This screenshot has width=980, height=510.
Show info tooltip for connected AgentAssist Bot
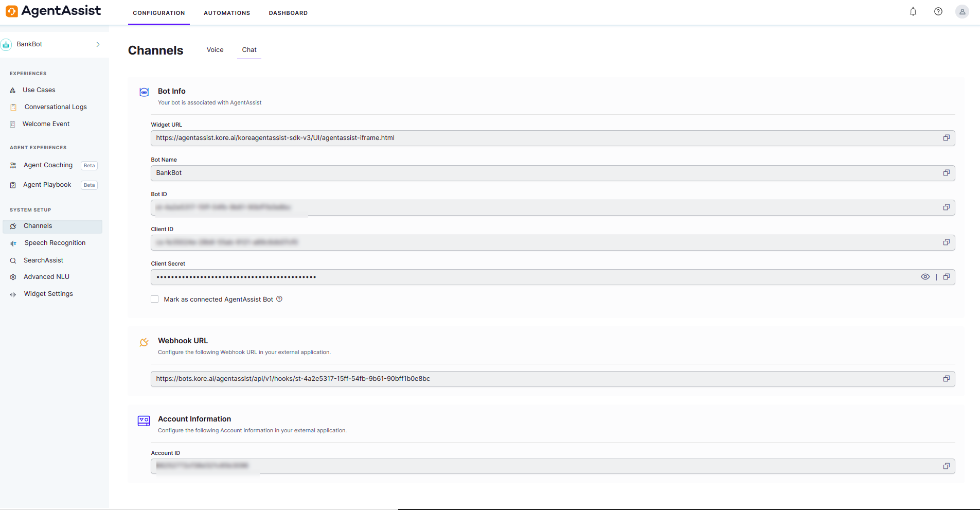pyautogui.click(x=279, y=299)
